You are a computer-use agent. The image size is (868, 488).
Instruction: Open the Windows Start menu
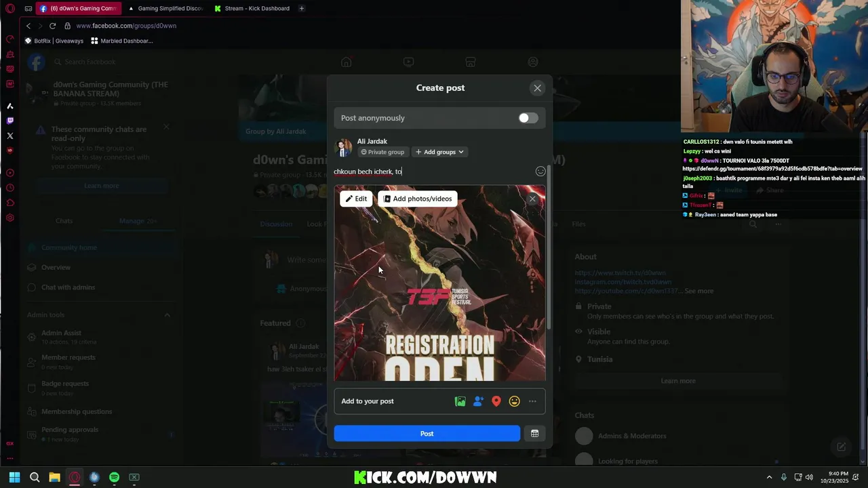coord(14,477)
